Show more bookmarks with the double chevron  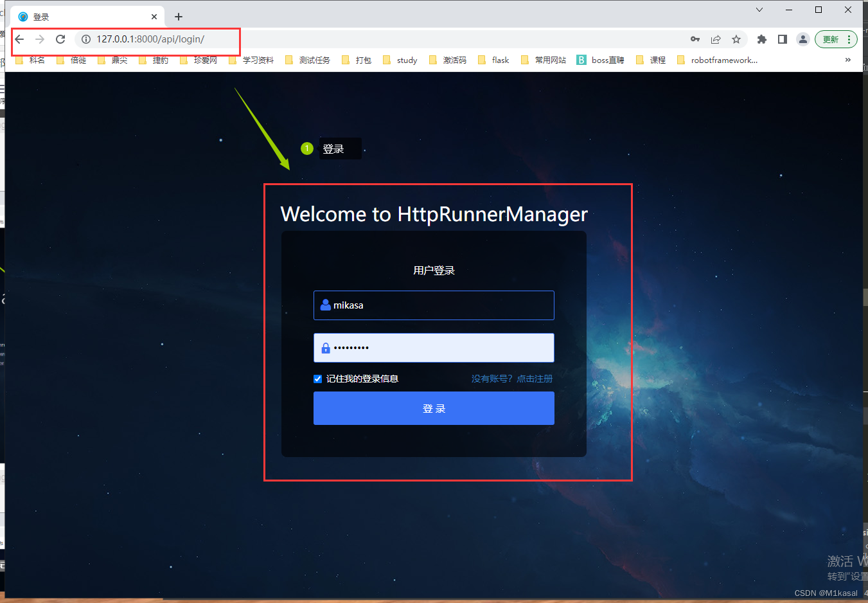(x=848, y=60)
